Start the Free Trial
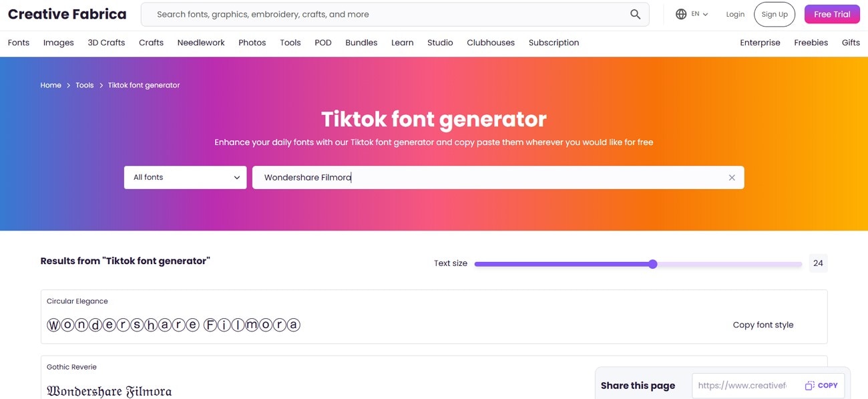Viewport: 868px width, 399px height. (x=832, y=14)
